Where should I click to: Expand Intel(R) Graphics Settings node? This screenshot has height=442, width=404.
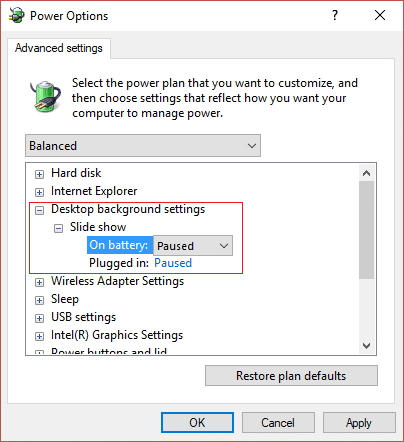click(x=39, y=336)
